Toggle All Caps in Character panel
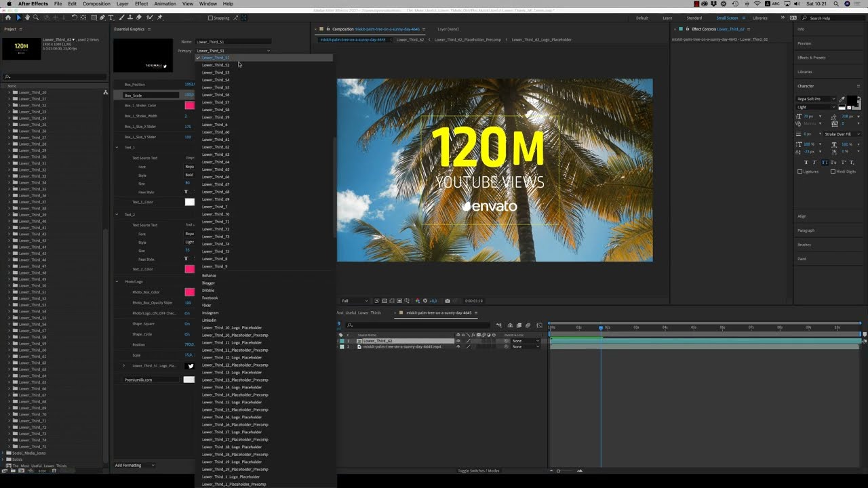The image size is (868, 488). coord(825,162)
